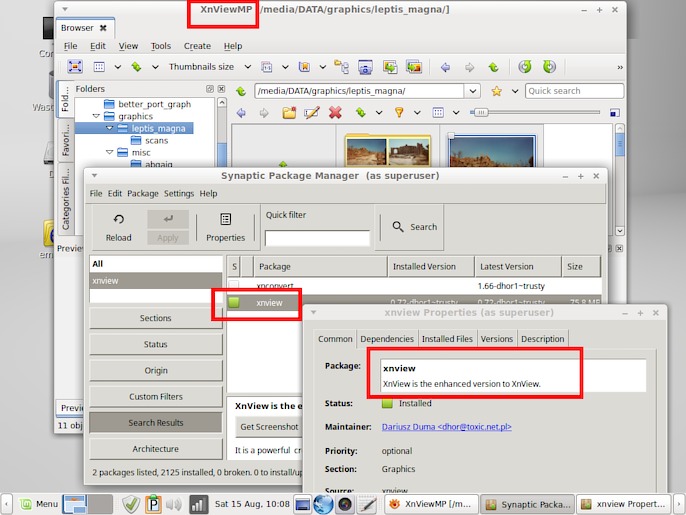Click the Custom Filters button
The width and height of the screenshot is (686, 515).
click(x=155, y=396)
